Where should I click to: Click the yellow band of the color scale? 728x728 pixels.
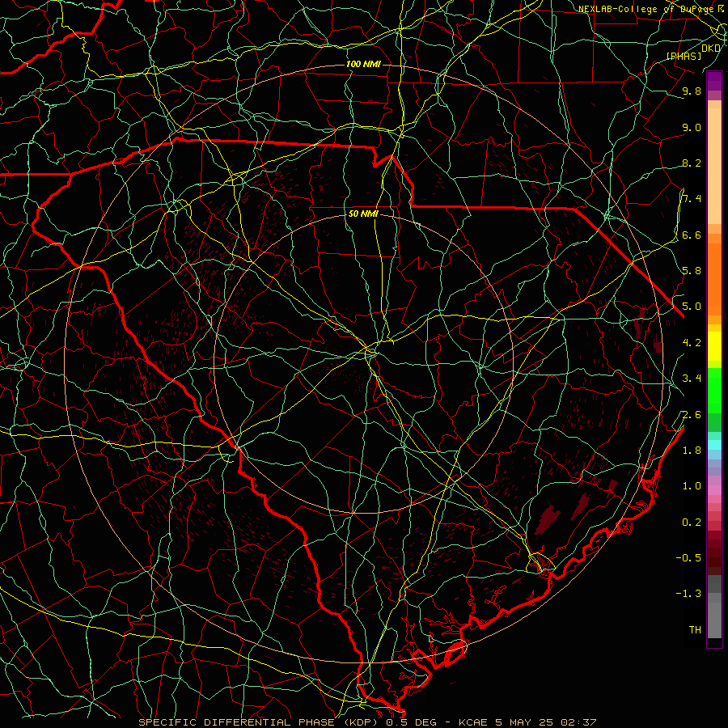[x=714, y=346]
